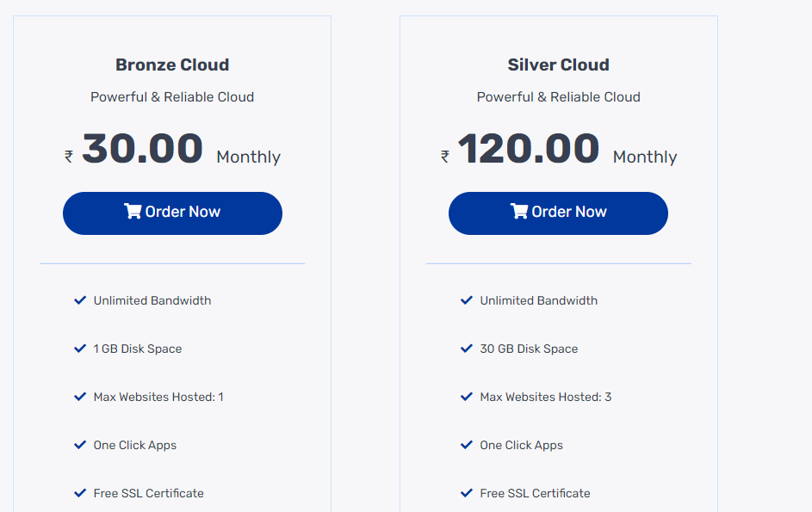Click the Bronze Cloud Order Now button
Viewport: 812px width, 512px height.
[172, 213]
